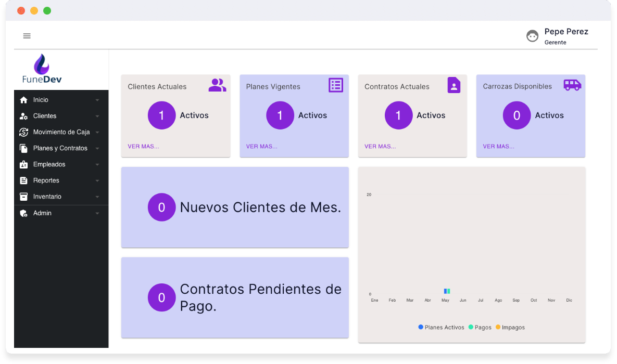This screenshot has height=364, width=617.
Task: Open Reportes in the sidebar menu
Action: pos(46,180)
